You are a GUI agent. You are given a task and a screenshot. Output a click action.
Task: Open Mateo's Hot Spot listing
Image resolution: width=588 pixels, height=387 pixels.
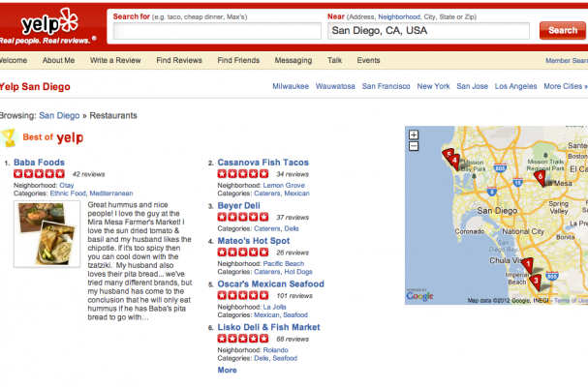click(x=254, y=241)
